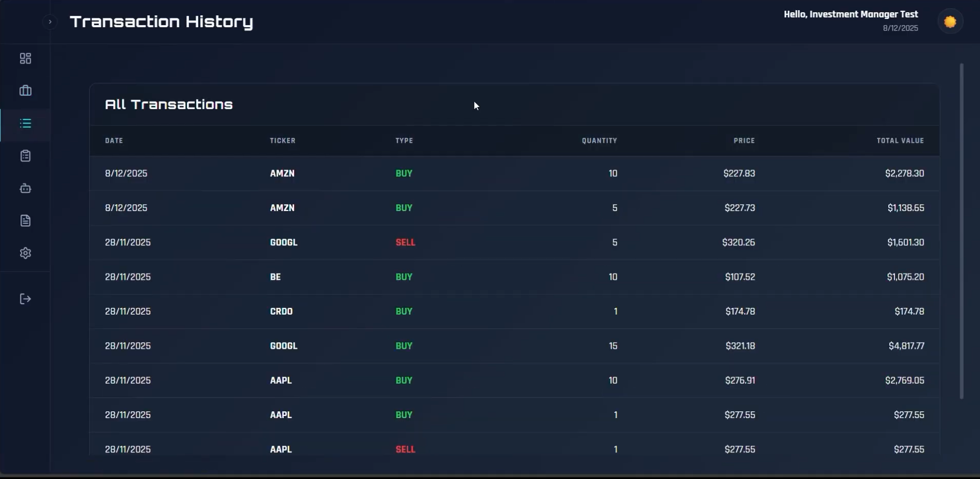Viewport: 980px width, 479px height.
Task: Click the Hello, Investment Manager Test greeting
Action: pos(850,14)
